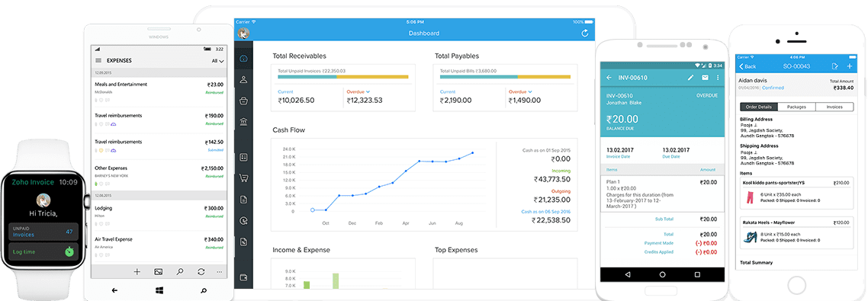Open the Items basket icon in sidebar
Image resolution: width=868 pixels, height=301 pixels.
243,101
